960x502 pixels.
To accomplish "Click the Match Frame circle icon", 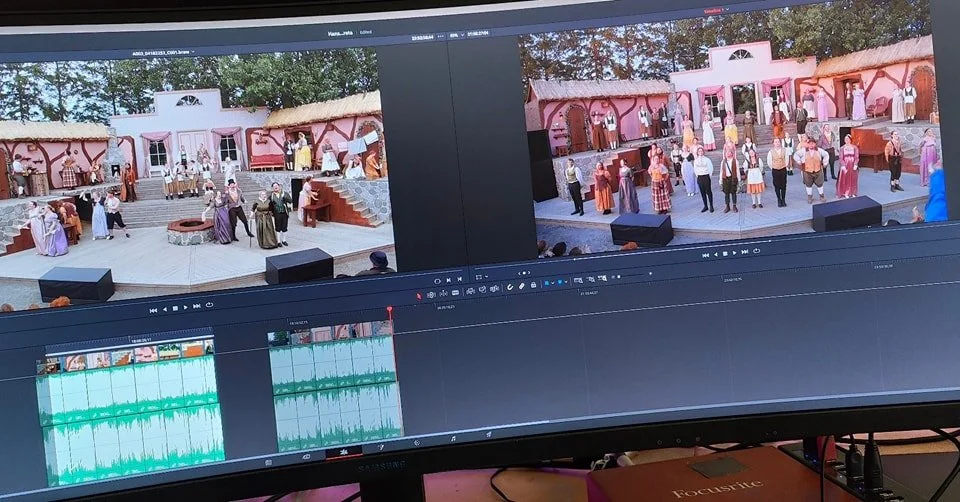I will click(437, 281).
